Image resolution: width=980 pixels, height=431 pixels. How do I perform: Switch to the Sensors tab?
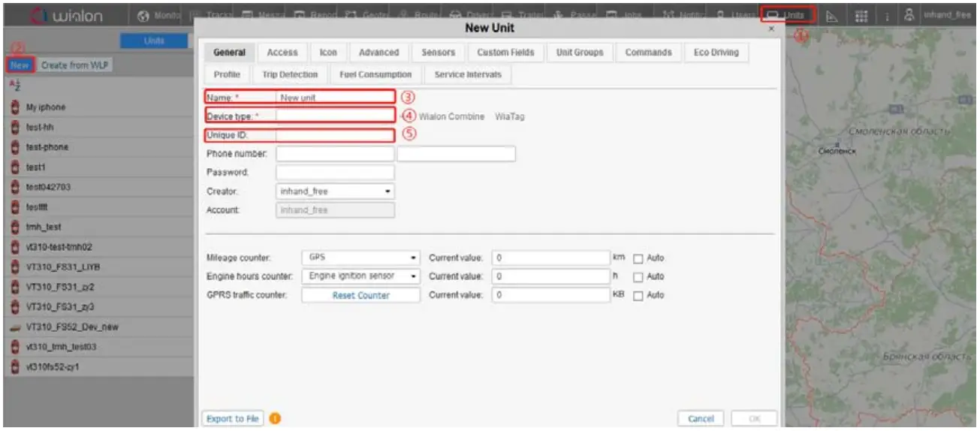pos(439,53)
